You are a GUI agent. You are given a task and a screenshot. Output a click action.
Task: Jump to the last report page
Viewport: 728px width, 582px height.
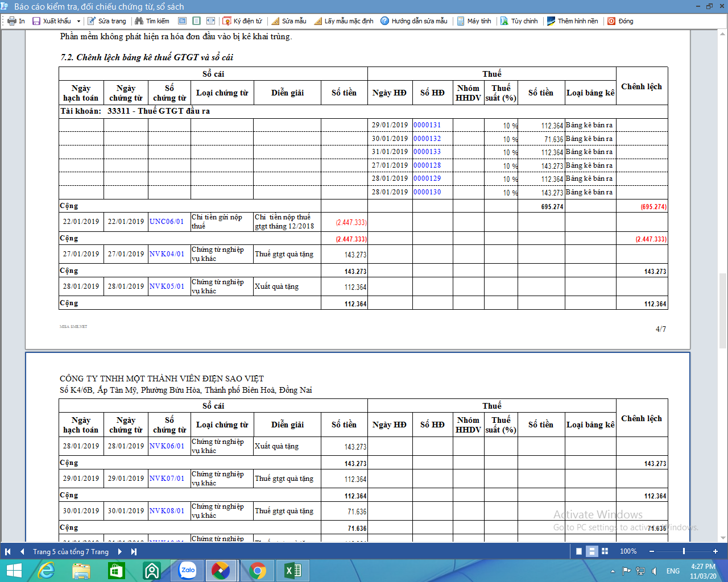(x=134, y=551)
